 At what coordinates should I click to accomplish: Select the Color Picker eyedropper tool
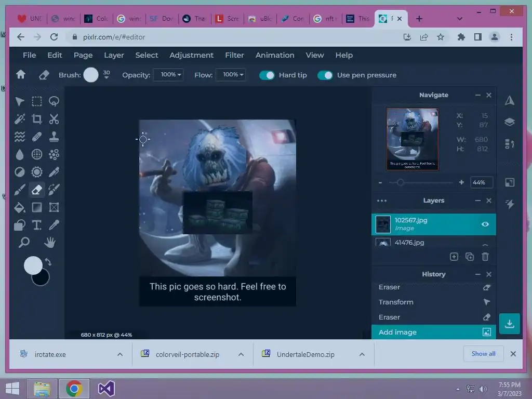[54, 225]
